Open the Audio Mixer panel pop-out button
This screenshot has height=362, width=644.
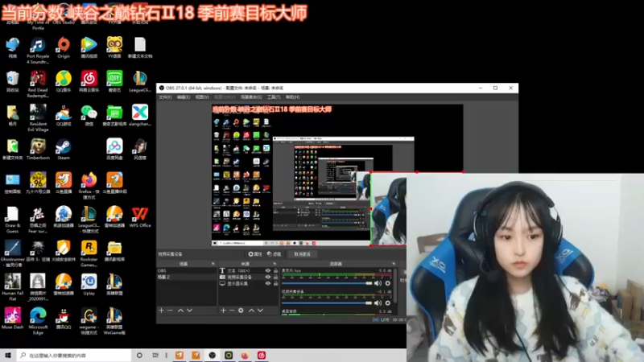pyautogui.click(x=394, y=264)
